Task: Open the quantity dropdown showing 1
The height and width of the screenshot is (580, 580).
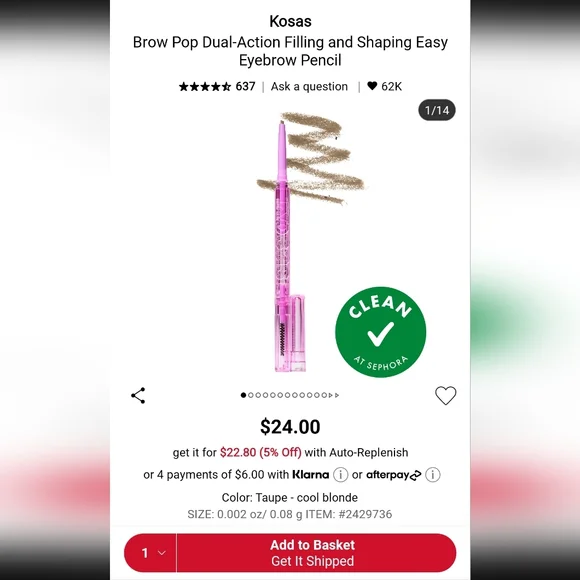Action: (151, 553)
